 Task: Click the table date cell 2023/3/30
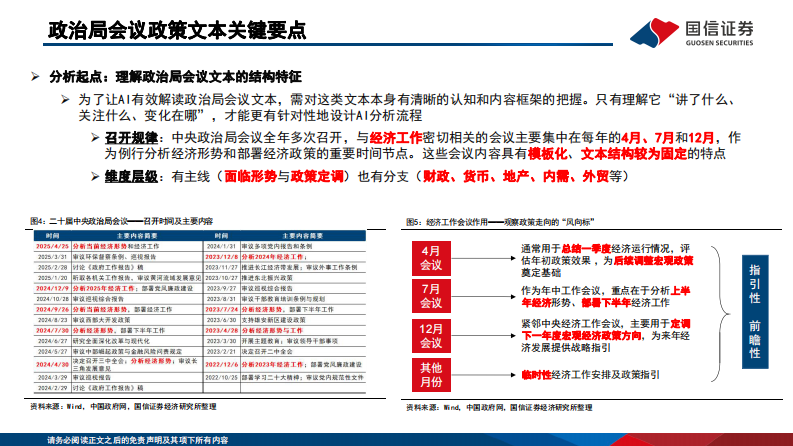click(x=221, y=341)
